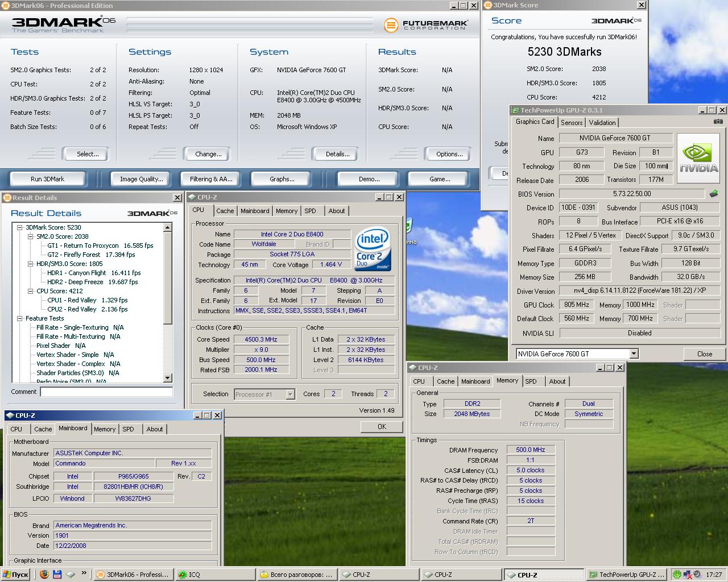Click the NVIDIA logo in GPU-Z

click(698, 159)
